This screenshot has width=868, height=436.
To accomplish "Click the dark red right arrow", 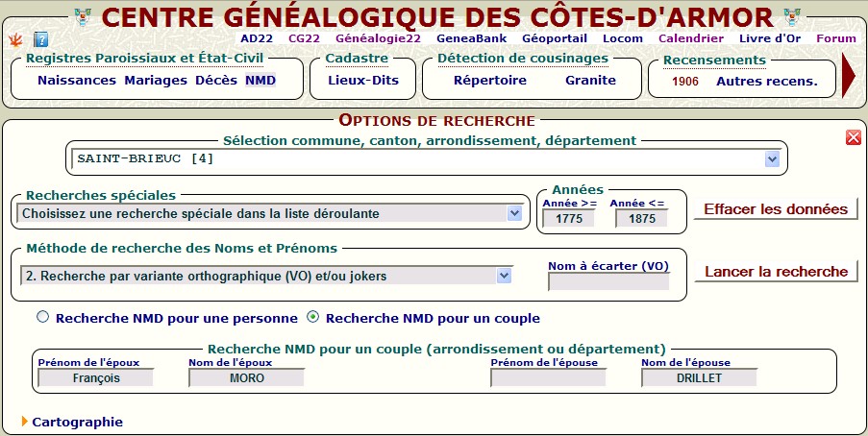I will [x=848, y=76].
